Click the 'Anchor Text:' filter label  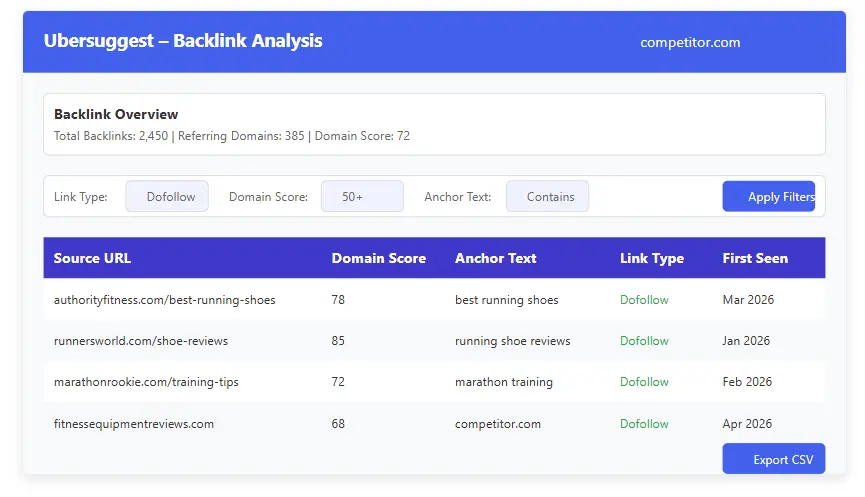[457, 197]
